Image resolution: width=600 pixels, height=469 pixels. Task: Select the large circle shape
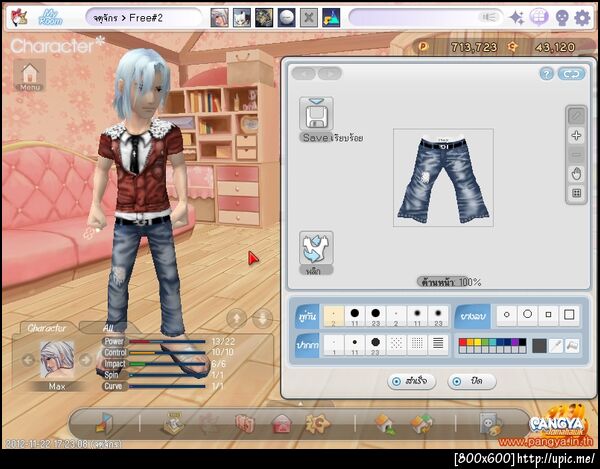click(527, 315)
